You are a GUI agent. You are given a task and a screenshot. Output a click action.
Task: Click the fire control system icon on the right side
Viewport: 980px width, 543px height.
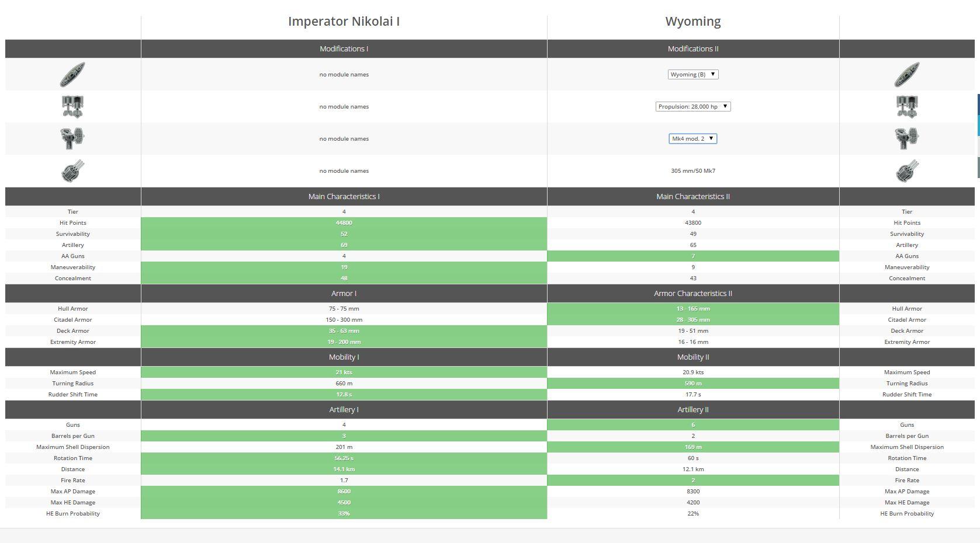(907, 138)
